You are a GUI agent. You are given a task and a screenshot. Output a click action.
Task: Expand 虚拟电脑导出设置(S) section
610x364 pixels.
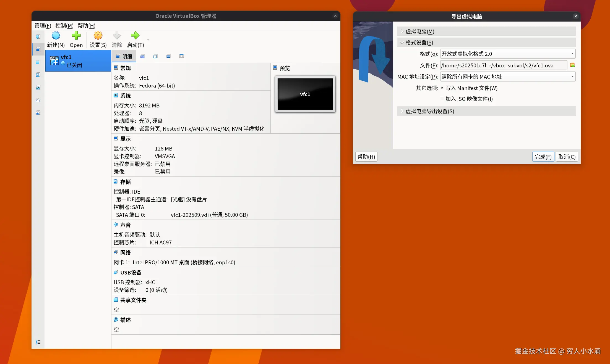429,111
